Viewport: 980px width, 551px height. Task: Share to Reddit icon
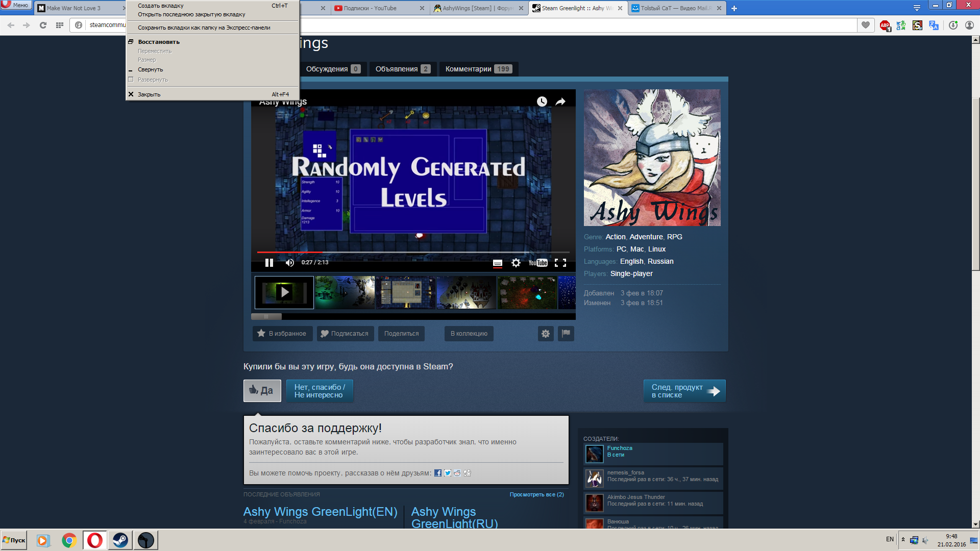tap(457, 473)
